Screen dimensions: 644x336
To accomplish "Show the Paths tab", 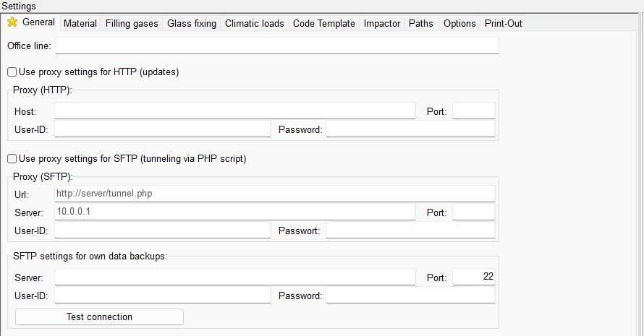I will [421, 23].
